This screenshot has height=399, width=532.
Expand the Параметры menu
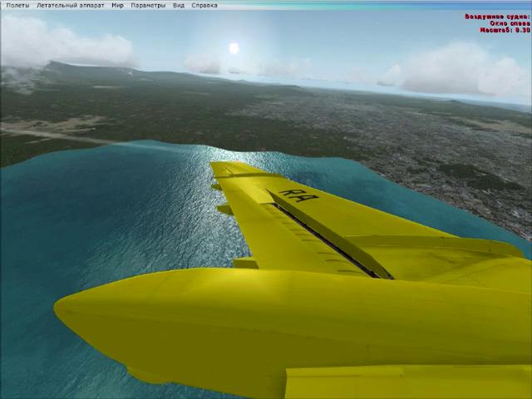(x=148, y=5)
